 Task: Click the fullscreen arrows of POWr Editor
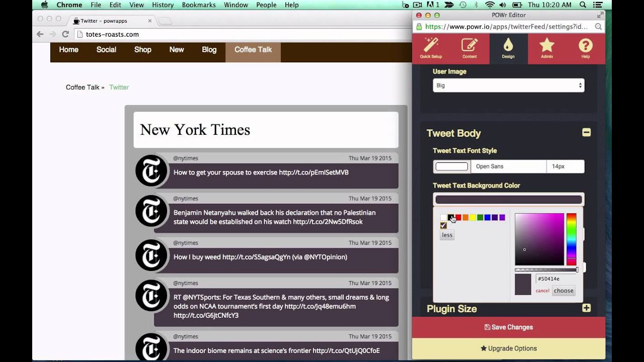[600, 15]
